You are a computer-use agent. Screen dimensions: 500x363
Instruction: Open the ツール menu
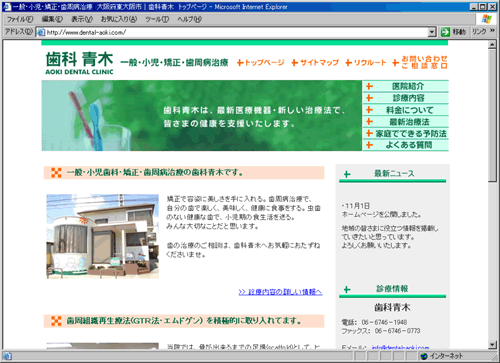(157, 19)
